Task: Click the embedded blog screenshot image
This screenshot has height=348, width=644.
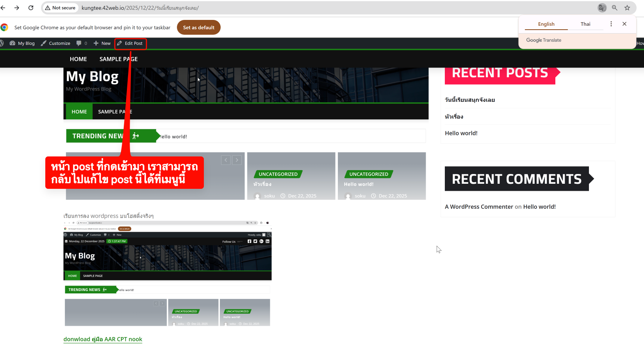Action: click(167, 273)
